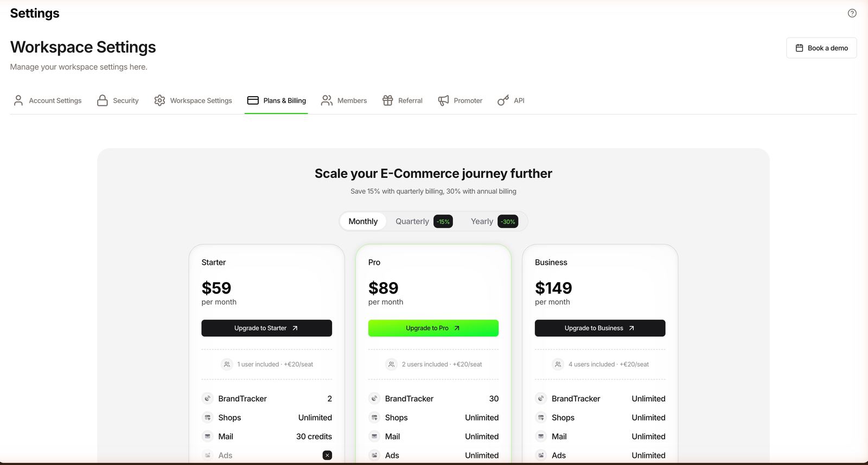Click the -15% discount badge
This screenshot has width=868, height=465.
coord(443,221)
